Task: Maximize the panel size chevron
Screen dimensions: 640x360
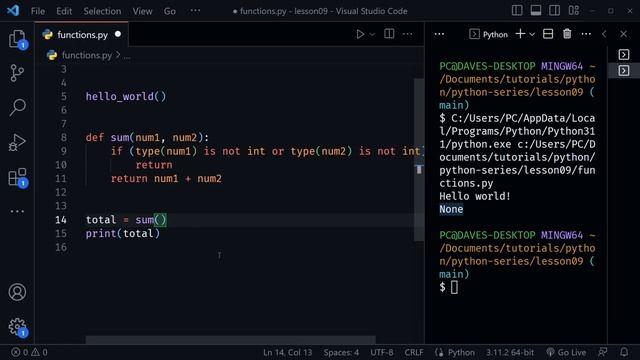Action: 604,34
